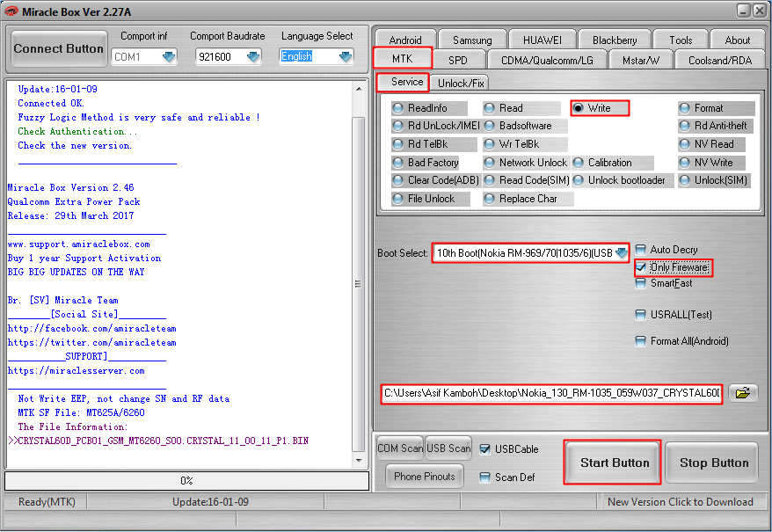This screenshot has height=532, width=772.
Task: Switch to the Unlock/Fix sub-tab
Action: [x=461, y=84]
